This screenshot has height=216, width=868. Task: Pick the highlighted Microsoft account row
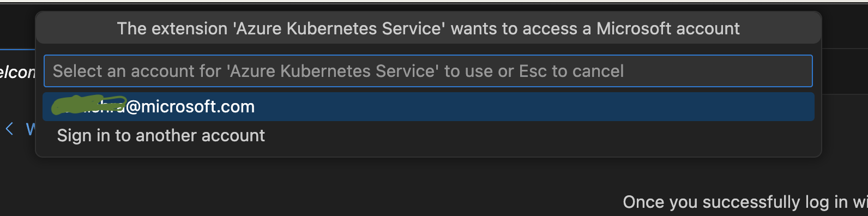(x=428, y=106)
